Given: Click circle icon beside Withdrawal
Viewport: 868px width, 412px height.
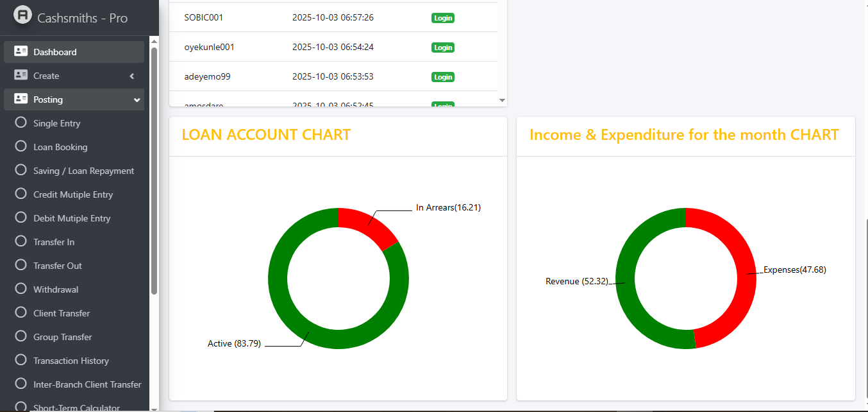Looking at the screenshot, I should [x=21, y=289].
